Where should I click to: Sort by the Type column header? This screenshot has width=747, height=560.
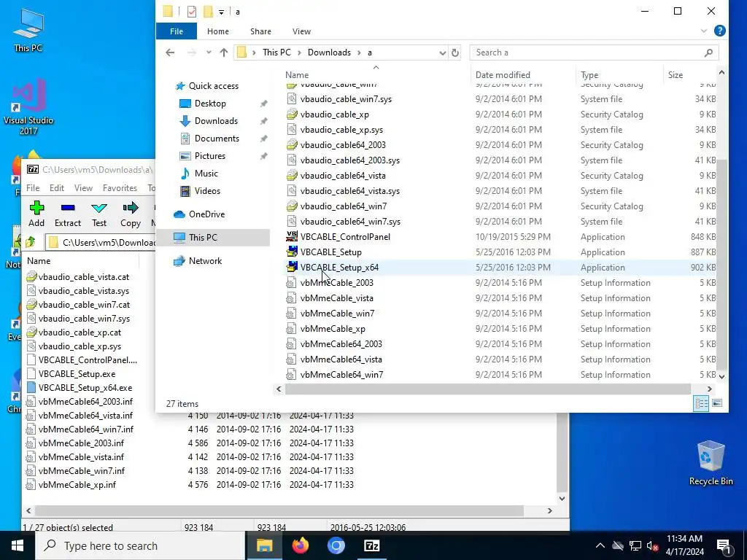tap(589, 75)
